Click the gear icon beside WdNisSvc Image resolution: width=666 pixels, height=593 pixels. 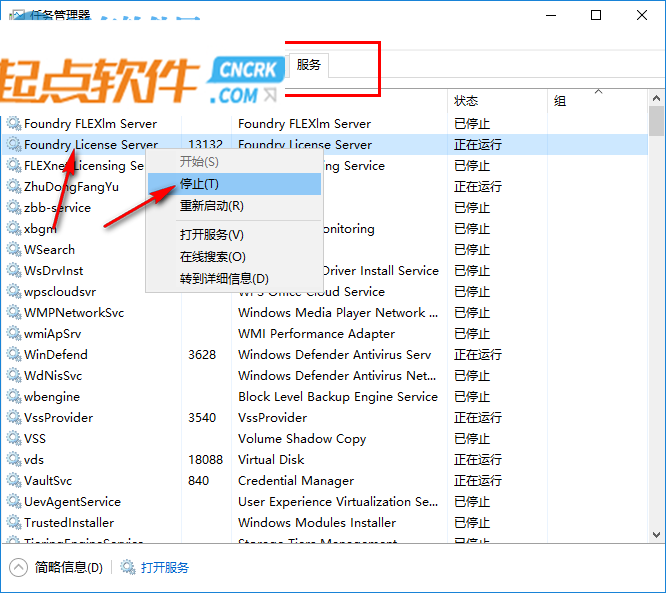coord(14,376)
